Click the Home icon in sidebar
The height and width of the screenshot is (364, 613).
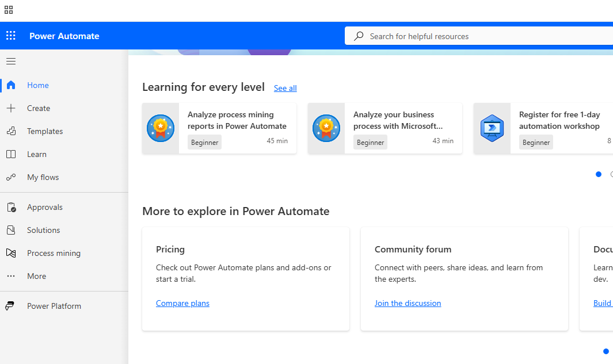point(11,85)
